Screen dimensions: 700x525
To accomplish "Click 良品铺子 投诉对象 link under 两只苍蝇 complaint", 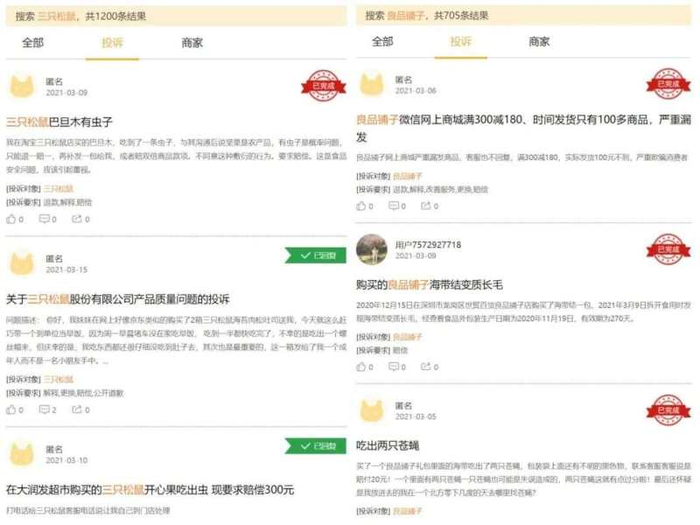I will (408, 511).
